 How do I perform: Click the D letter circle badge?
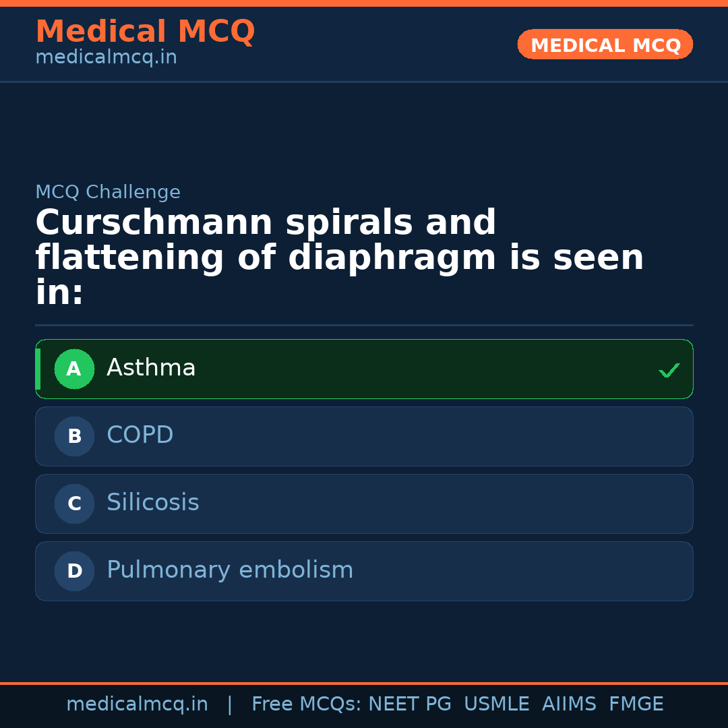pos(74,572)
